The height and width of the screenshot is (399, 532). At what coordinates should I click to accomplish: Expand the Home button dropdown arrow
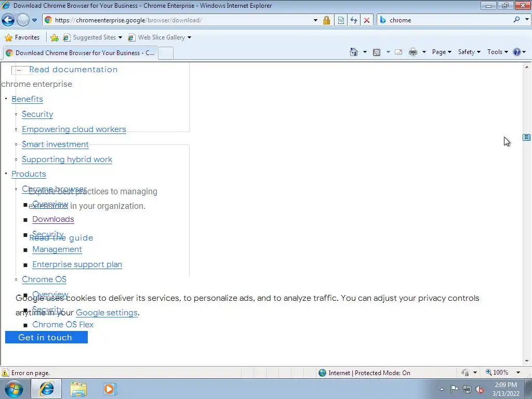(365, 52)
